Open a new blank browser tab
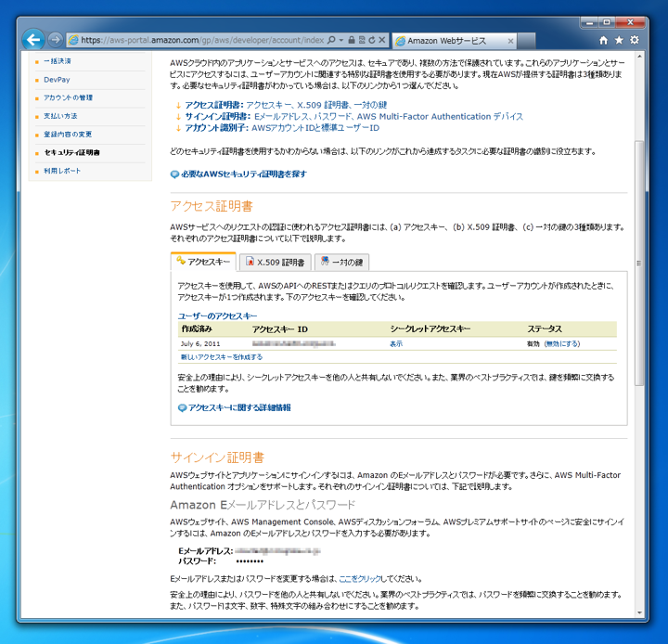 coord(527,41)
